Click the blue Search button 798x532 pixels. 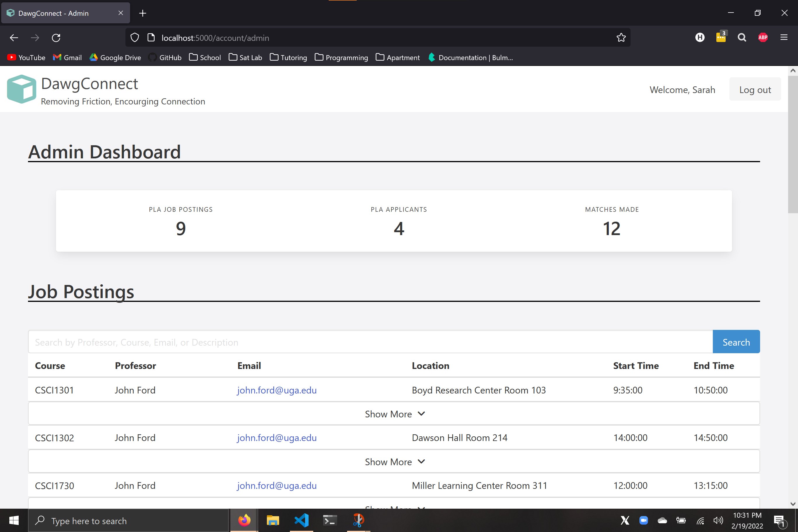coord(736,342)
